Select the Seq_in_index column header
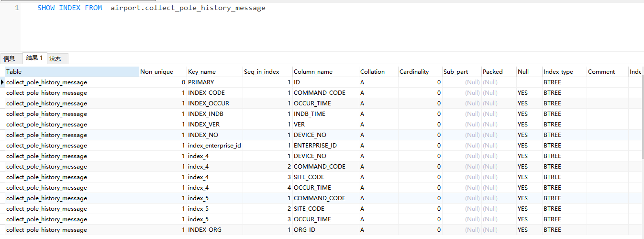644x239 pixels. (x=267, y=72)
